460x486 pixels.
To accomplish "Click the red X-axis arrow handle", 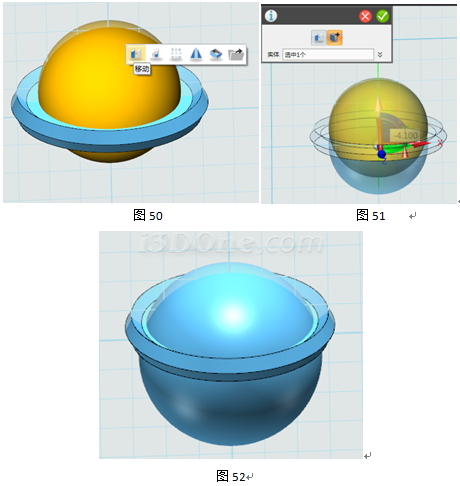I will tap(421, 144).
